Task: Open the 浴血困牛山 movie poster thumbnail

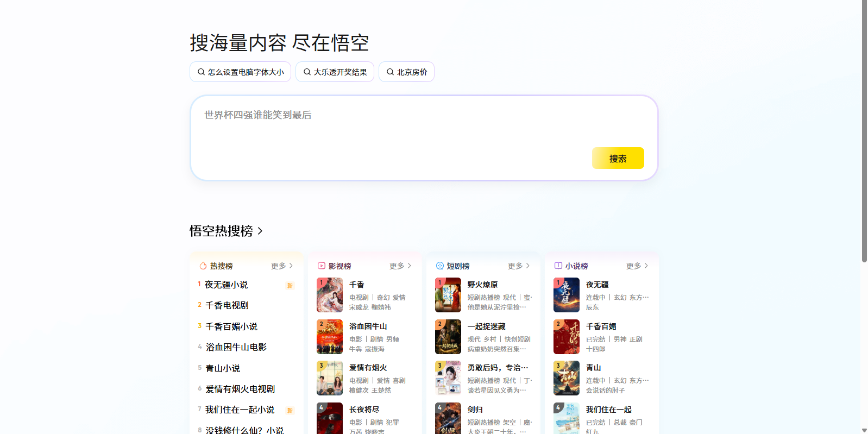Action: pyautogui.click(x=330, y=337)
